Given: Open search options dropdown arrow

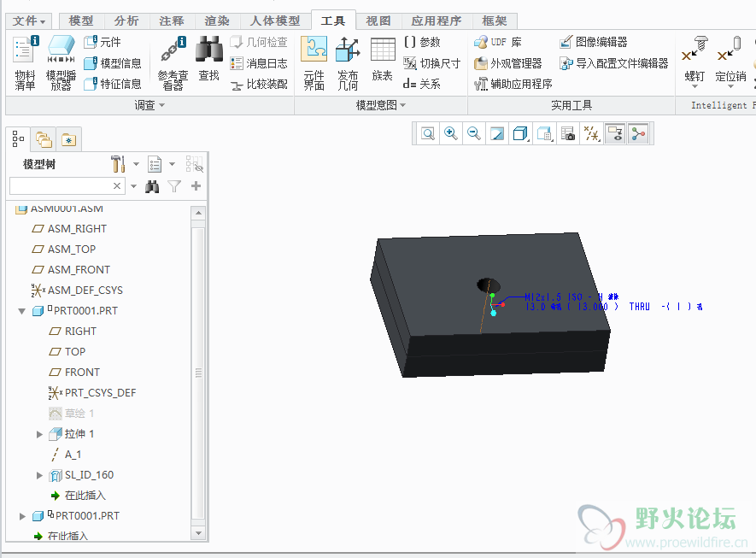Looking at the screenshot, I should coord(133,186).
